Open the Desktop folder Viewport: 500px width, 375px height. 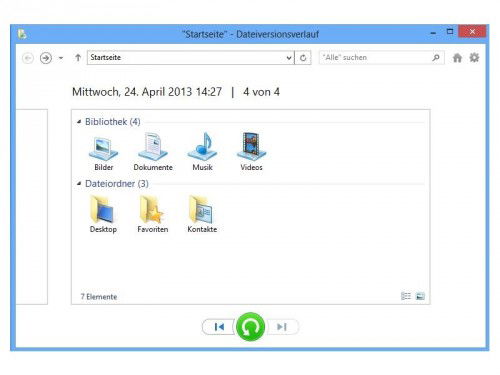pos(103,215)
